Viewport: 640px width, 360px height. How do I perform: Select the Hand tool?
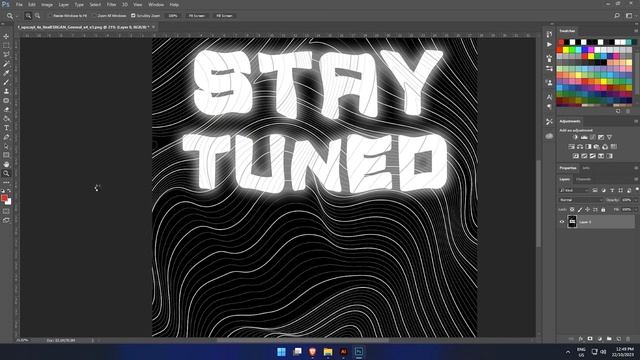[x=6, y=164]
